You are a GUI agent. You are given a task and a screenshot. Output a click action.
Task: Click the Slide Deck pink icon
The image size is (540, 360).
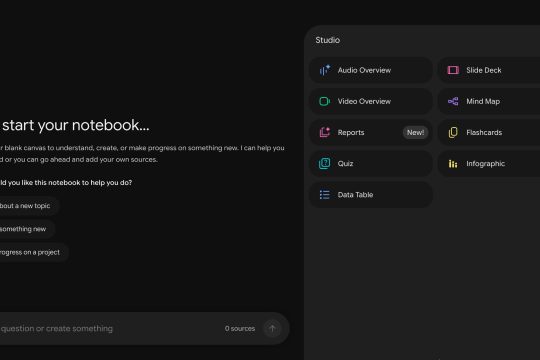click(x=453, y=70)
